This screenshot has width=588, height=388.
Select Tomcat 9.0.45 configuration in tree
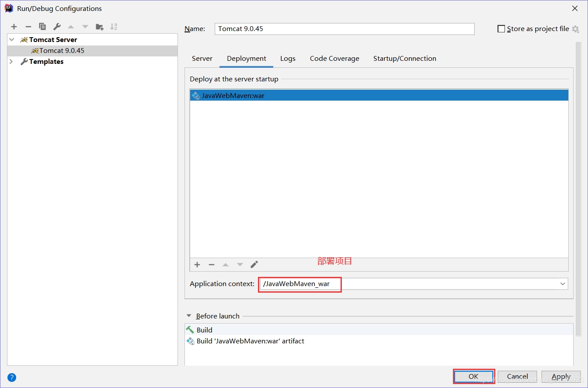point(93,51)
